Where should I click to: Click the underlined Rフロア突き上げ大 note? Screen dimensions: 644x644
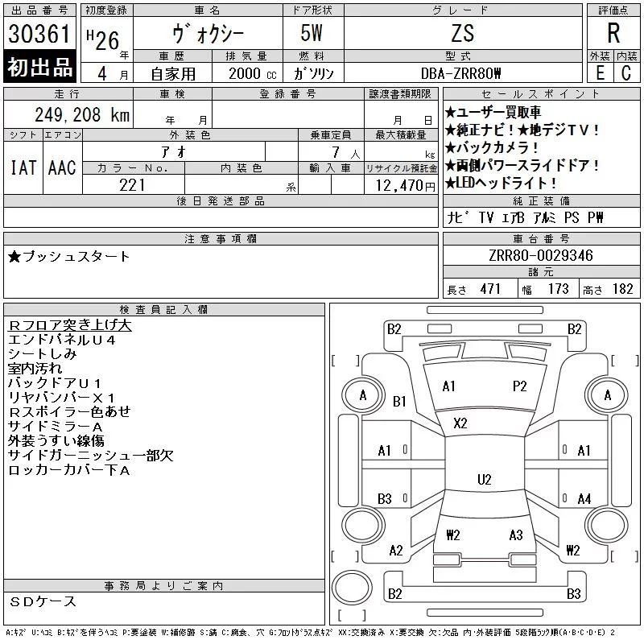pos(70,325)
